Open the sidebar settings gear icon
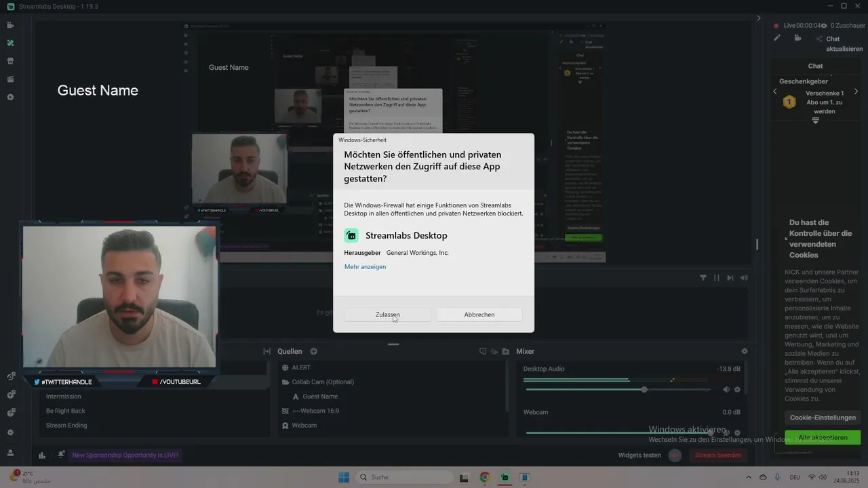 (x=10, y=432)
